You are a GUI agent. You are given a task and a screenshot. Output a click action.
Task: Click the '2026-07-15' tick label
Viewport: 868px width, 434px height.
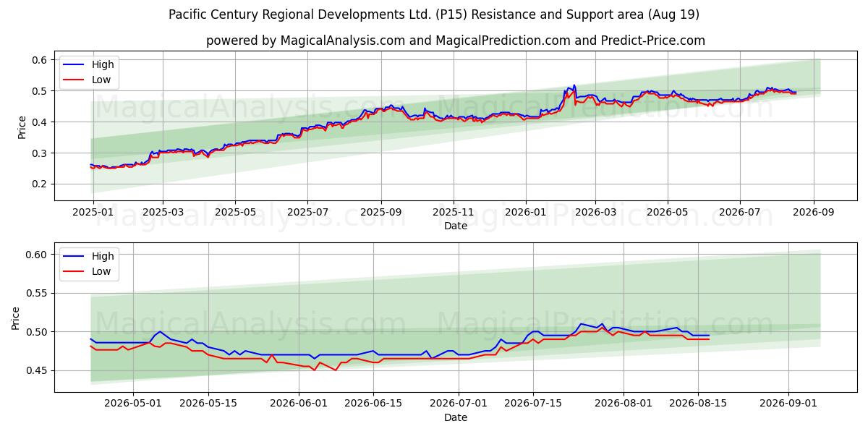[533, 404]
